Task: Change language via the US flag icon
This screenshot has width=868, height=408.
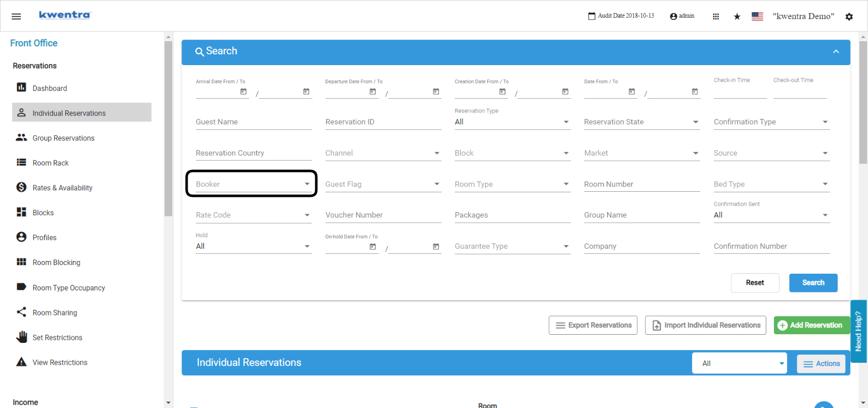Action: 757,16
